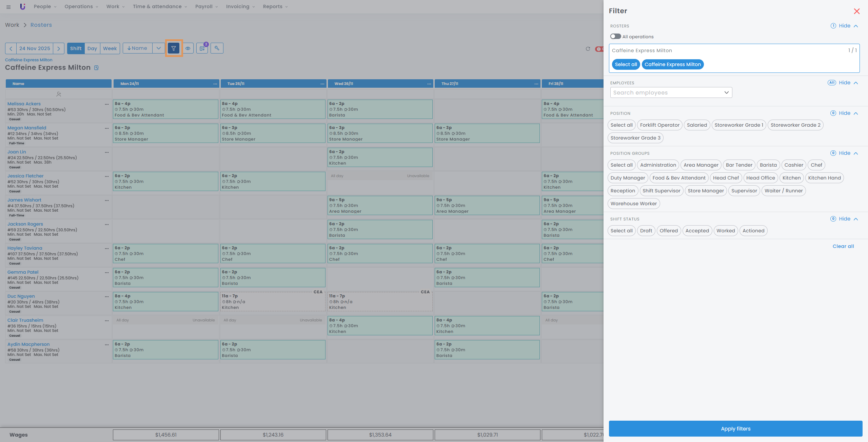Select the Barista position group chip
868x442 pixels.
point(768,165)
